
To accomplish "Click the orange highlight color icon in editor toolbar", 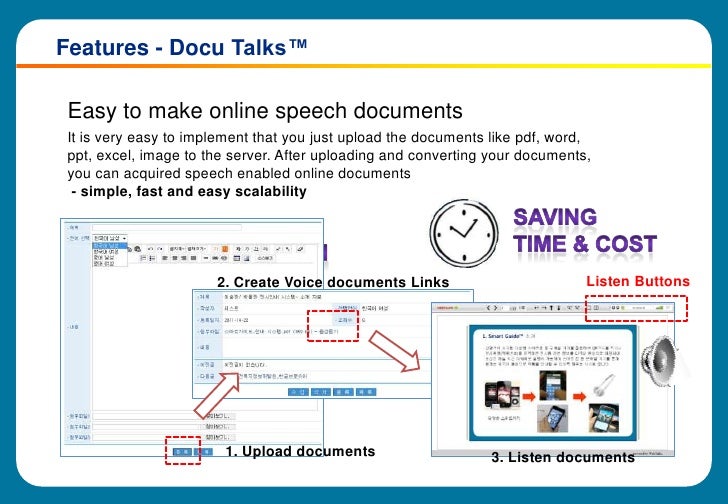I will pyautogui.click(x=225, y=249).
